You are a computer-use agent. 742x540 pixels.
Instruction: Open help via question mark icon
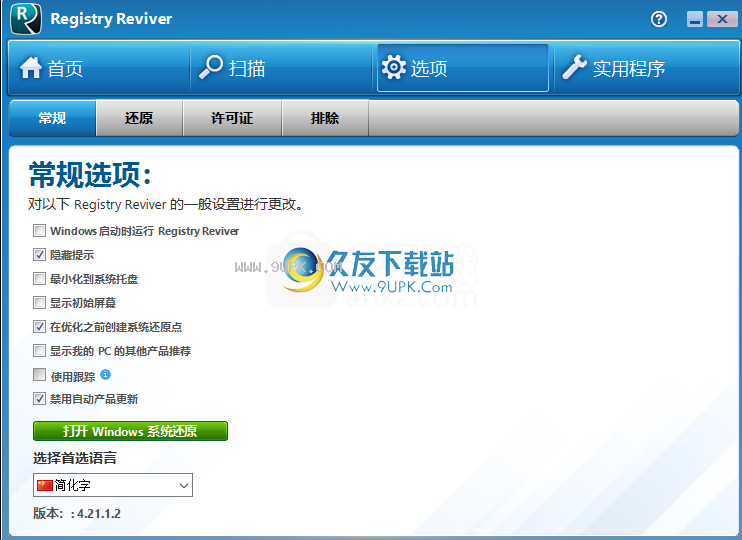(658, 19)
